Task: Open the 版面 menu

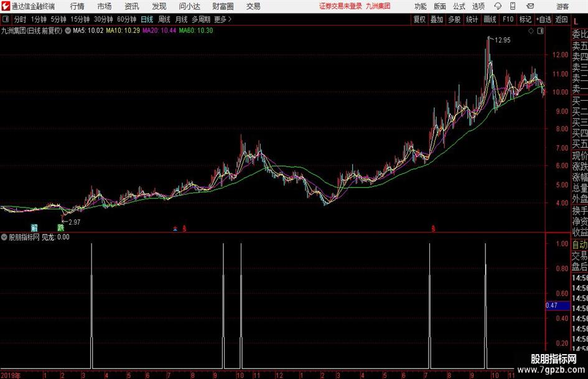Action: coord(440,6)
